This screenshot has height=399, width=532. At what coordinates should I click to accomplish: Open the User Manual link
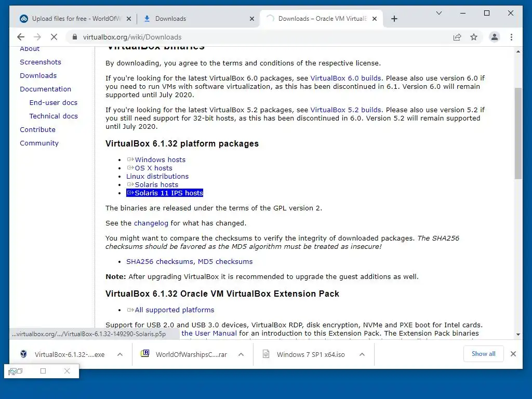209,333
